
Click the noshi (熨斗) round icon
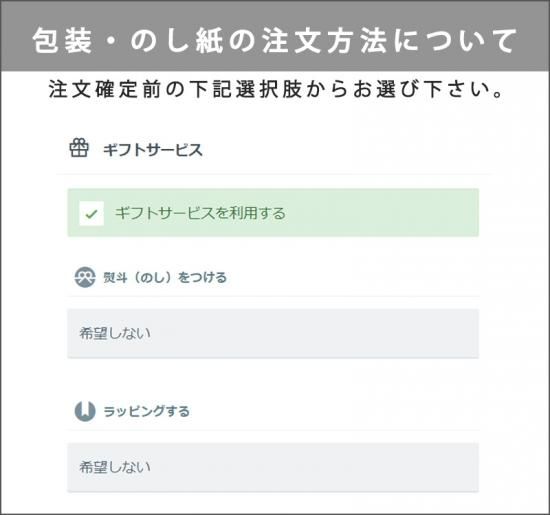tap(85, 277)
